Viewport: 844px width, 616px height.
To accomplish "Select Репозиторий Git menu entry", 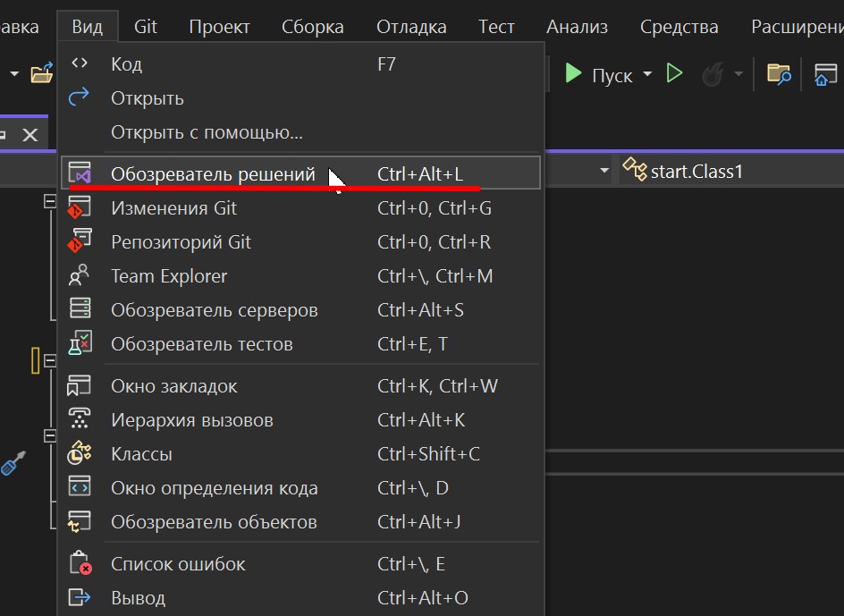I will pos(300,241).
